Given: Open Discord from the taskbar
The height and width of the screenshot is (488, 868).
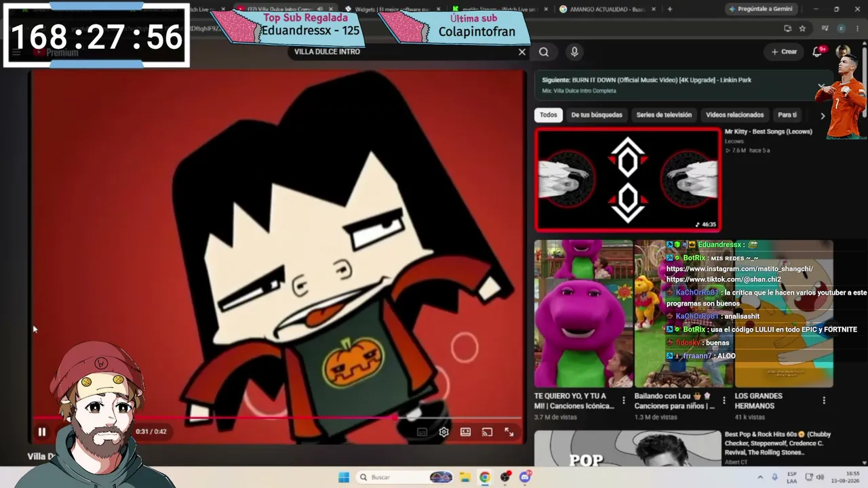Looking at the screenshot, I should (525, 477).
